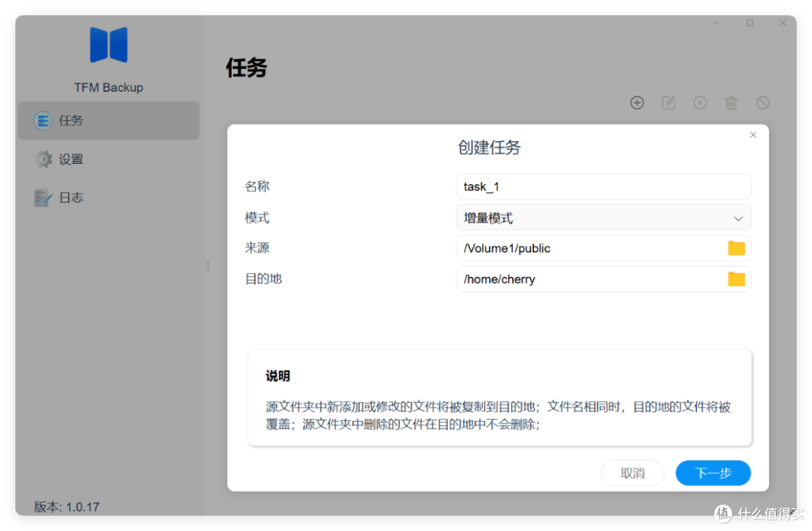This screenshot has width=812, height=531.
Task: Open the 设置 sidebar item
Action: [x=109, y=159]
